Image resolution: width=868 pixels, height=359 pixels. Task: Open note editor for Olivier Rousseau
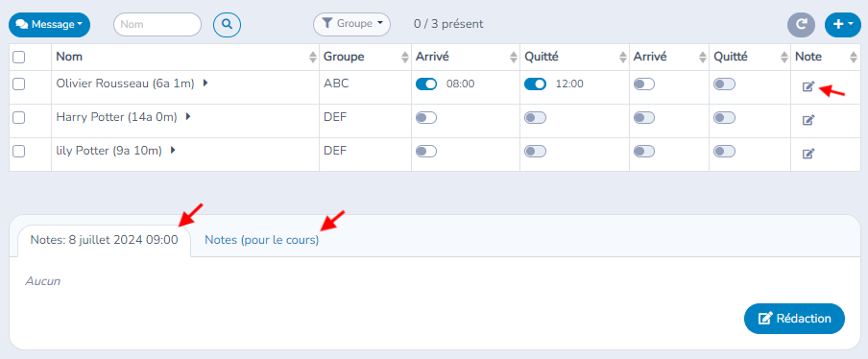808,86
